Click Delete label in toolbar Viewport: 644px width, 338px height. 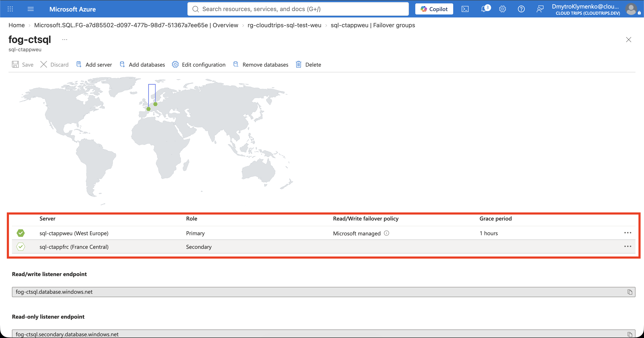tap(313, 65)
